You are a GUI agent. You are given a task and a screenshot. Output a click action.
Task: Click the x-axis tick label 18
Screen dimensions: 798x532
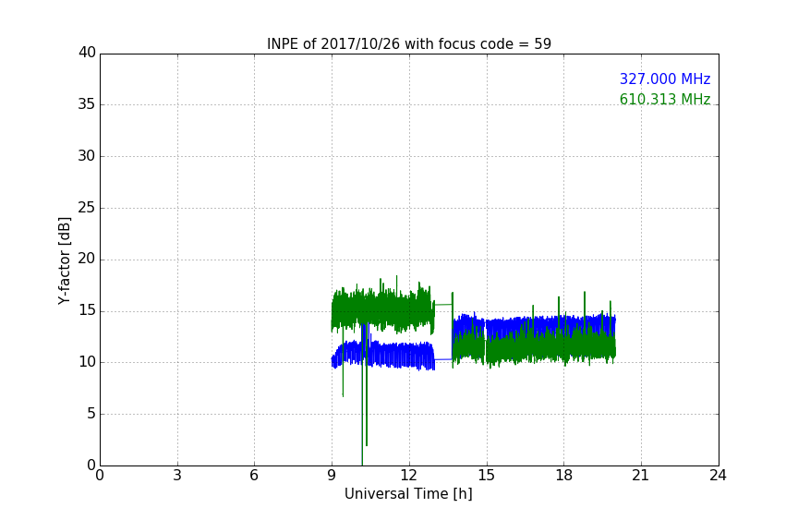coord(564,476)
